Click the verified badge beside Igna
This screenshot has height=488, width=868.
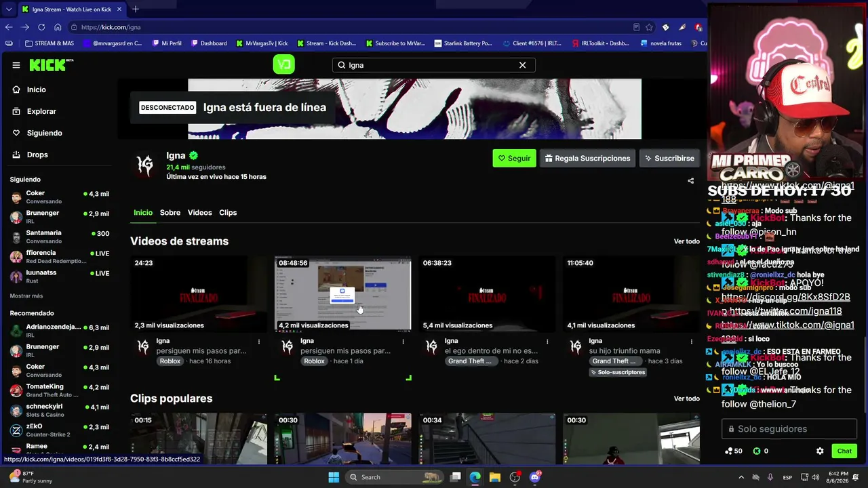click(193, 155)
